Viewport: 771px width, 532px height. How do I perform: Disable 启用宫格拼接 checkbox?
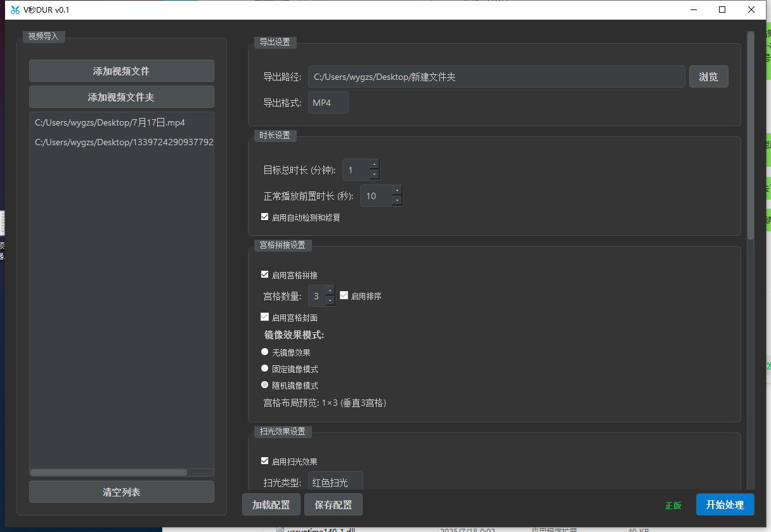pyautogui.click(x=265, y=275)
